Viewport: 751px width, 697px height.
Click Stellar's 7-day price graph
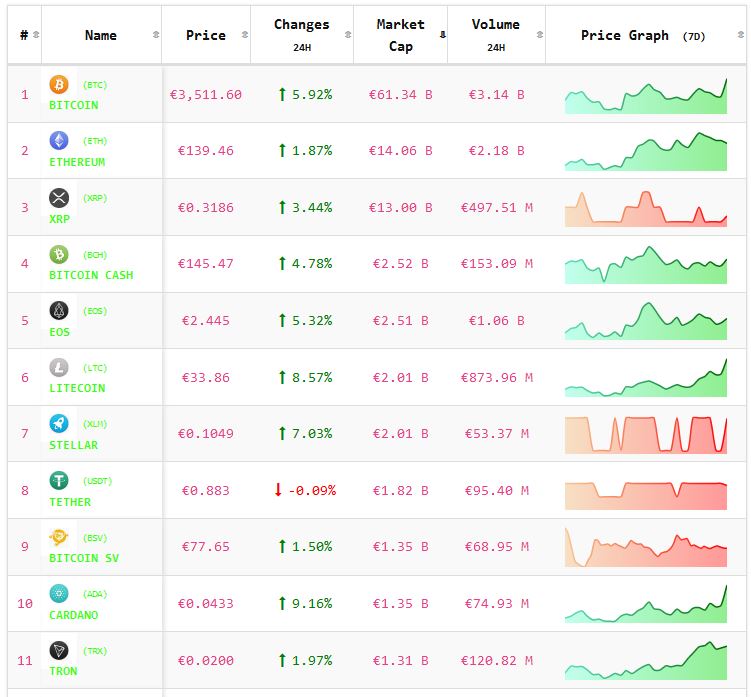point(646,434)
